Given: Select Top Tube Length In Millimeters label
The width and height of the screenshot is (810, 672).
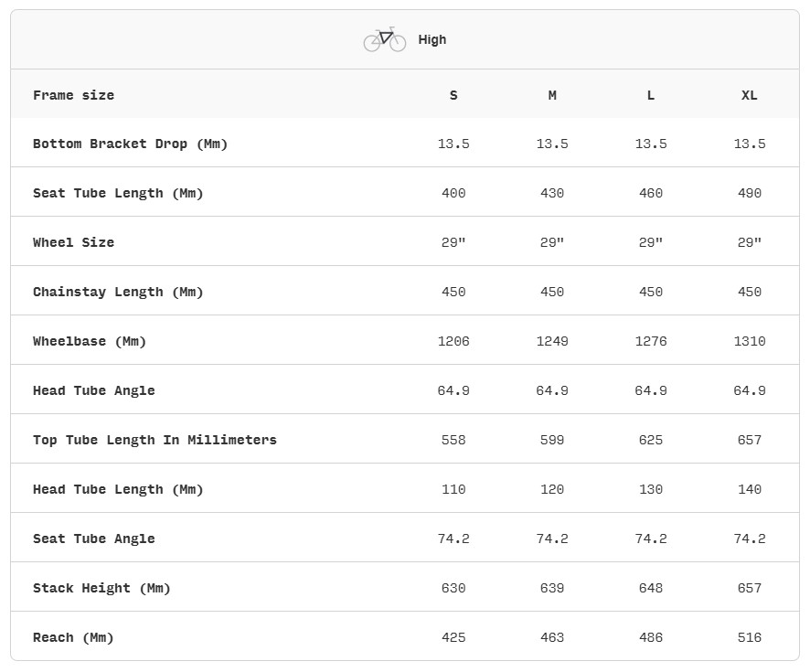Looking at the screenshot, I should pyautogui.click(x=155, y=440).
